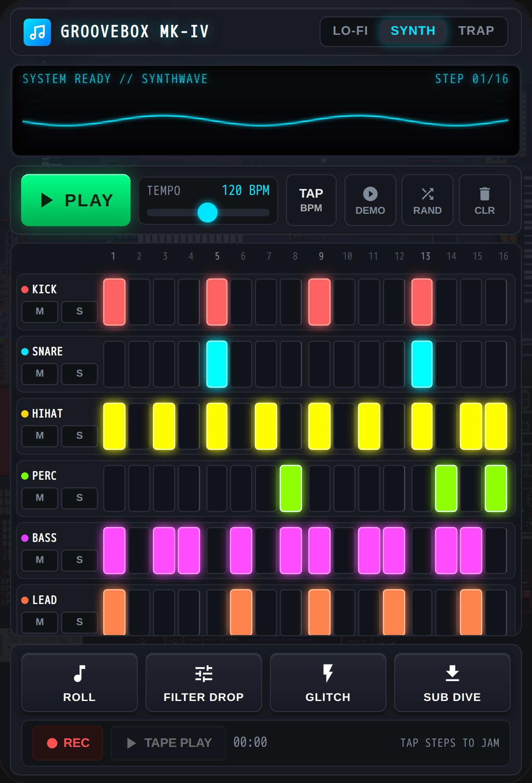
Task: Turn off KICK step 13
Action: click(422, 302)
